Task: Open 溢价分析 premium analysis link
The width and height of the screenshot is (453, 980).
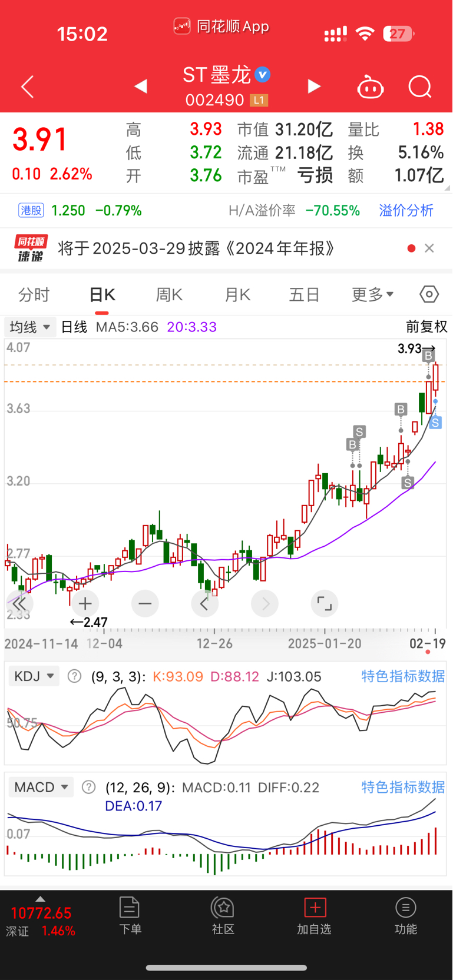Action: pos(406,210)
